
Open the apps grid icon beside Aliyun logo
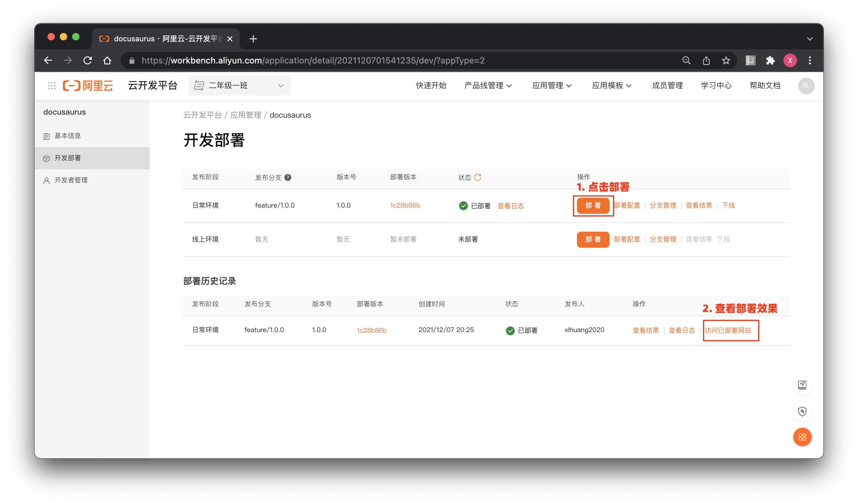click(x=52, y=85)
